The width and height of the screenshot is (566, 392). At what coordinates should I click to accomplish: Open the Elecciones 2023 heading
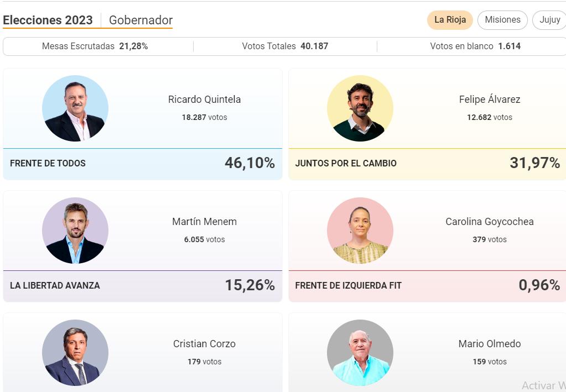point(48,20)
